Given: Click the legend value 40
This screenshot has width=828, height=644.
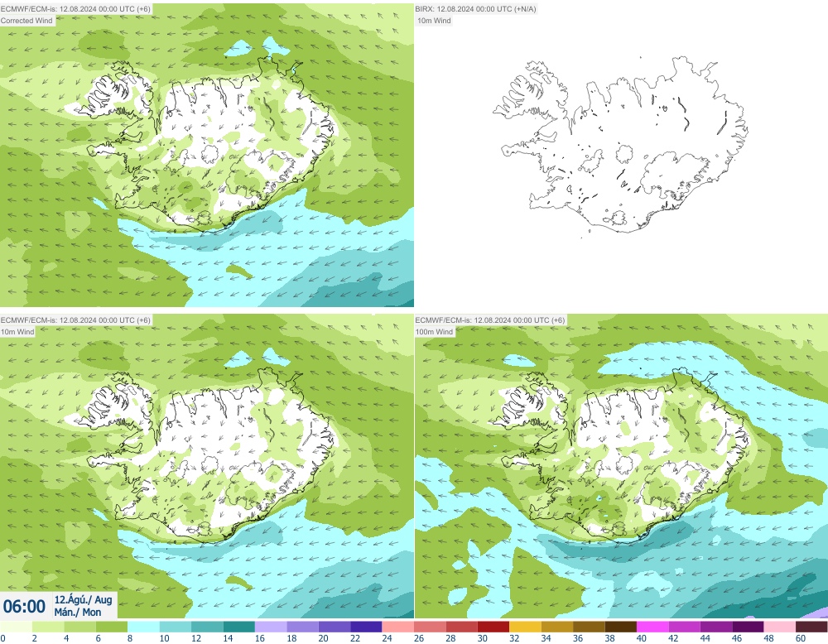Looking at the screenshot, I should 642,638.
